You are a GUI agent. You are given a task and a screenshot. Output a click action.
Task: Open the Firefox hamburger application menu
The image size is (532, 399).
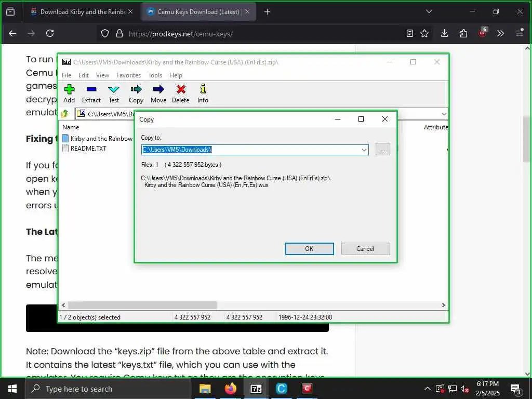click(x=520, y=33)
